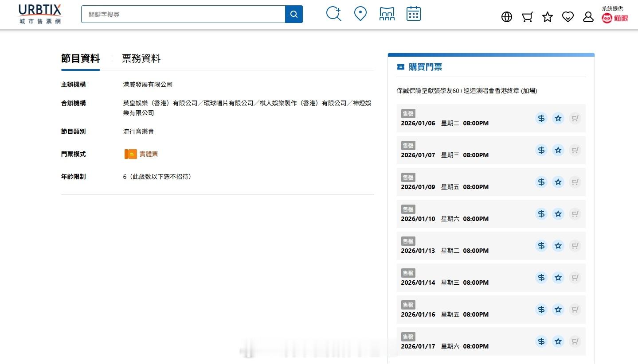Screen dimensions: 638x364
Task: Select the 2026/01/06 星期二 date text
Action: pos(430,123)
